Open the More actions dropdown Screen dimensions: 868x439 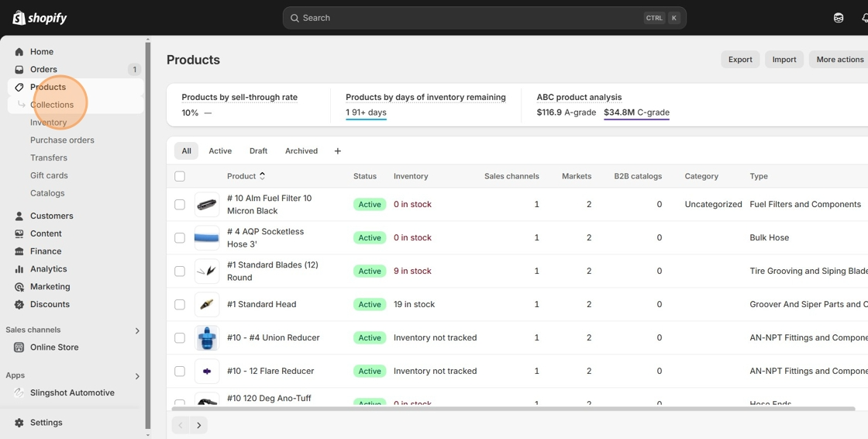coord(839,60)
